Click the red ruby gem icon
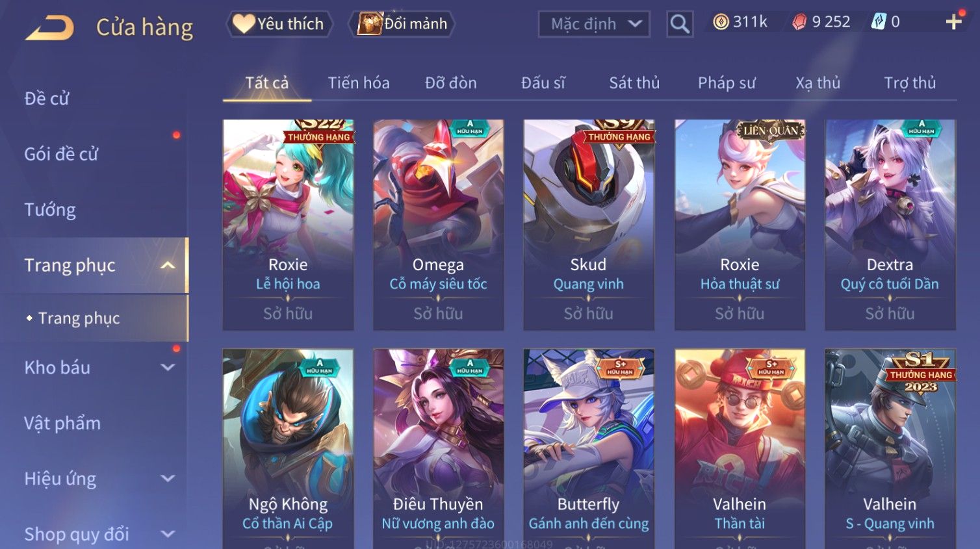 (799, 22)
